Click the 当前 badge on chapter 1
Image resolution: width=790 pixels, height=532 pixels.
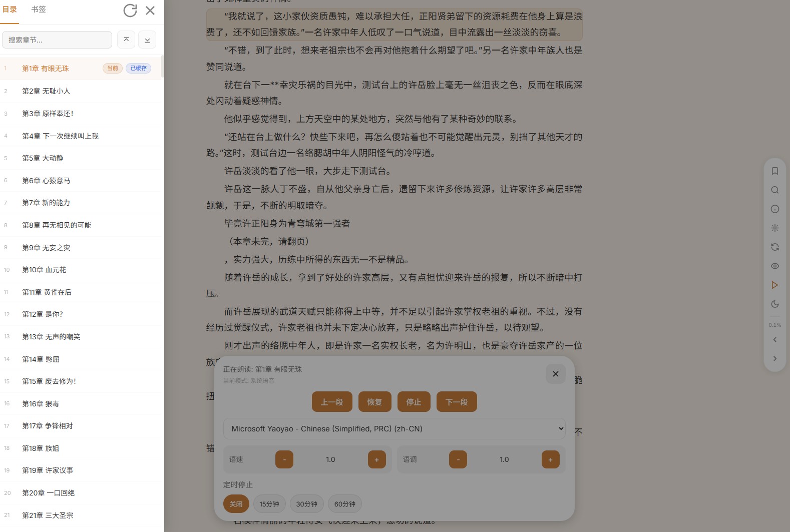click(113, 68)
